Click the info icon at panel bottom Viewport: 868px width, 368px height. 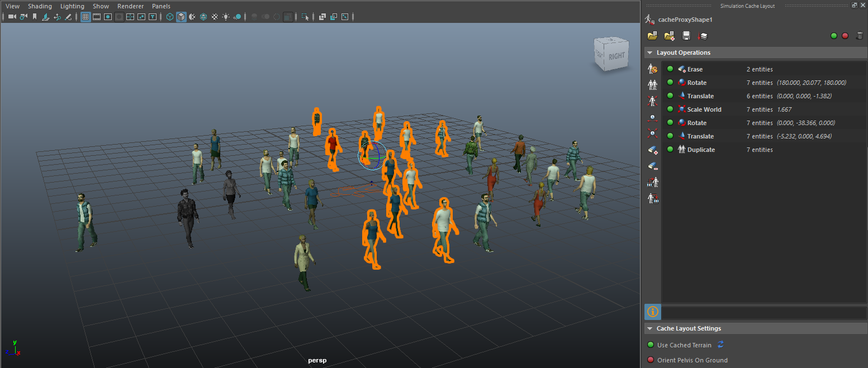653,312
